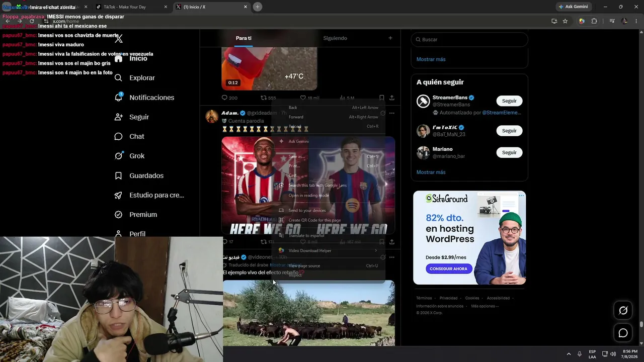Select Send to your devices
The height and width of the screenshot is (362, 644).
(328, 211)
